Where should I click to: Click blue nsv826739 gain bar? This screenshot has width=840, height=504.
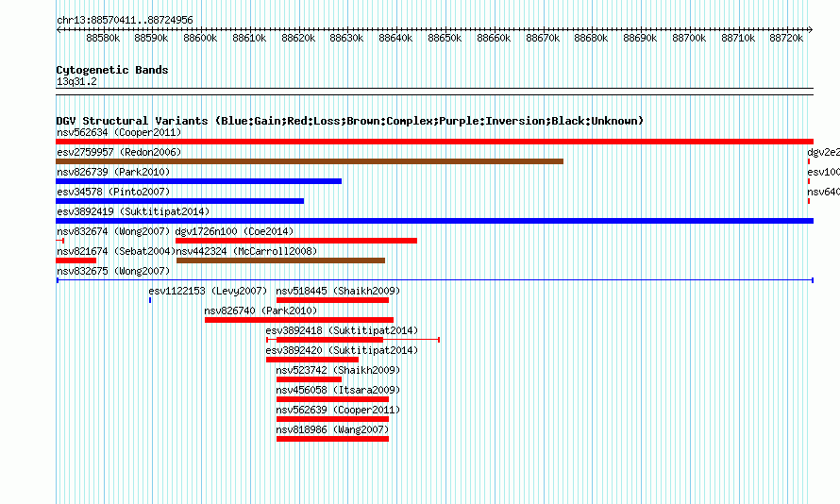[199, 181]
